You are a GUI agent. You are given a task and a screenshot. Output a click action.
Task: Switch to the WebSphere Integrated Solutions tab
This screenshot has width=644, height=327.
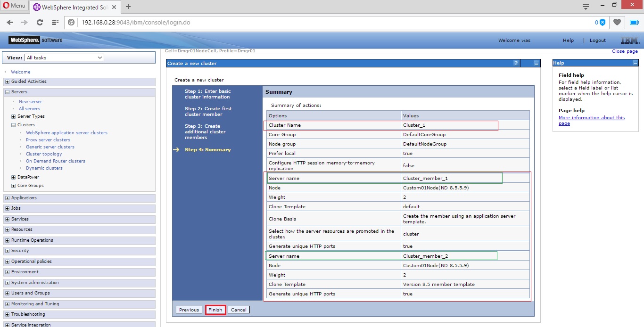point(74,7)
